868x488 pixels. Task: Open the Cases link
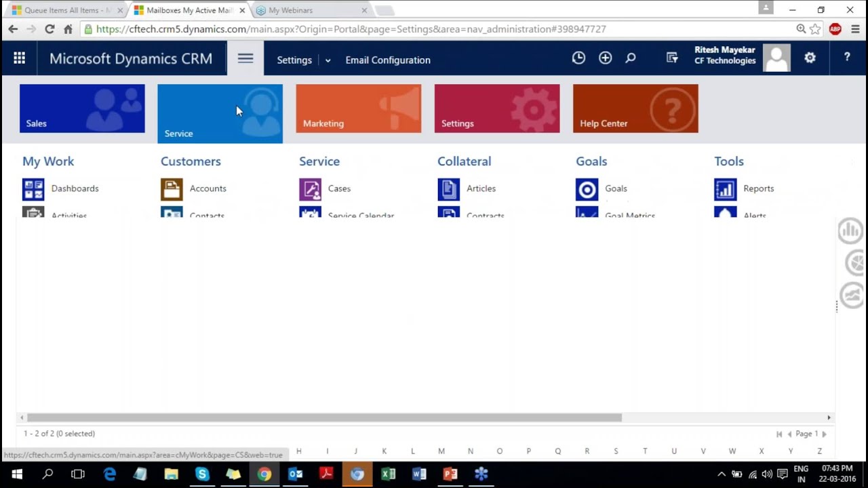tap(339, 188)
